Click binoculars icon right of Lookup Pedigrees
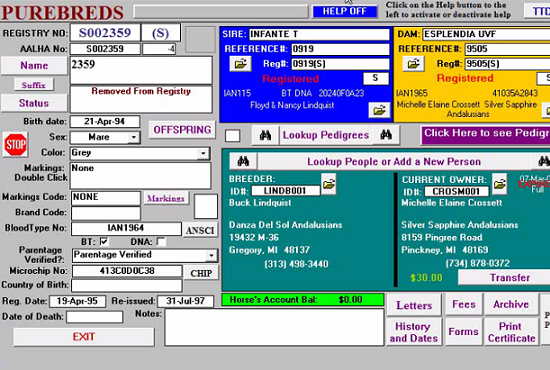The height and width of the screenshot is (370, 550). tap(385, 135)
